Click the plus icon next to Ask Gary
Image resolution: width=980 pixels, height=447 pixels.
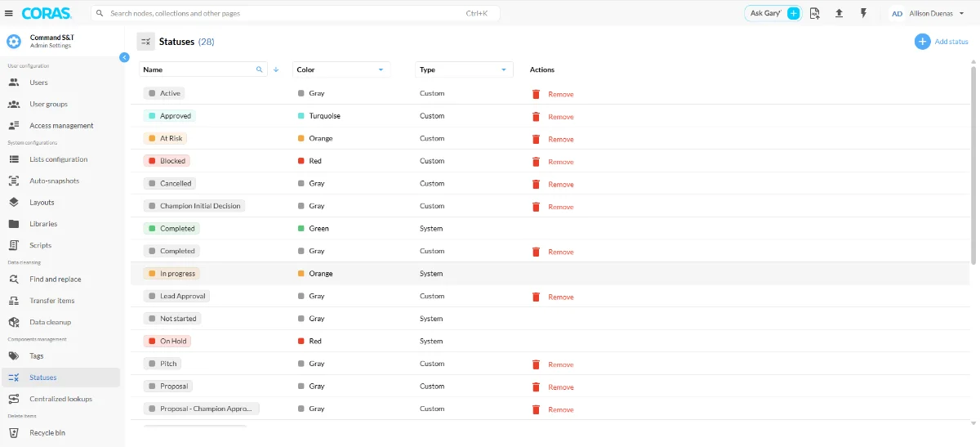793,13
